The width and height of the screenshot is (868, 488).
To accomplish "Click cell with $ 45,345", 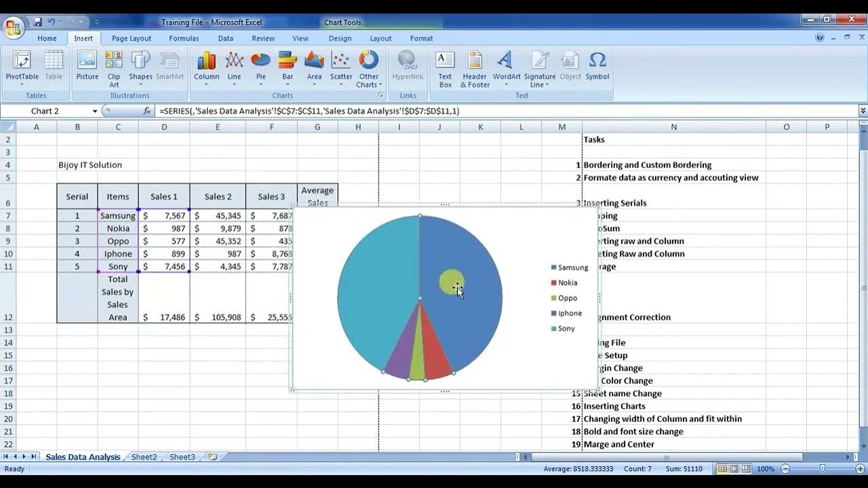I will pyautogui.click(x=218, y=216).
